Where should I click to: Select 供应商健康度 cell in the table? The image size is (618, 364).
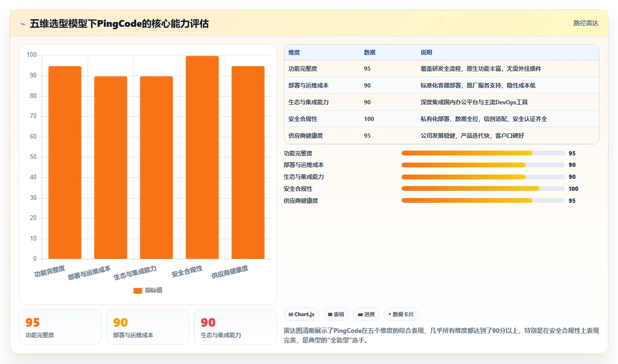306,136
